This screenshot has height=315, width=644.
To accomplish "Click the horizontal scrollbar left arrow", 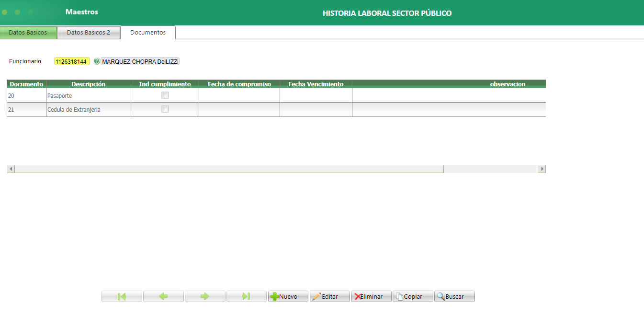I will pos(11,169).
